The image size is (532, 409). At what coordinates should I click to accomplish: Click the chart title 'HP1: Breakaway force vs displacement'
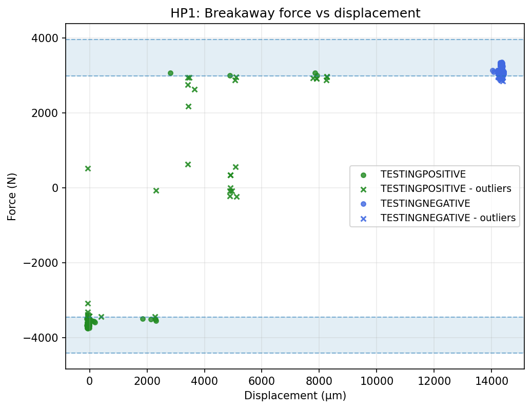tap(295, 14)
